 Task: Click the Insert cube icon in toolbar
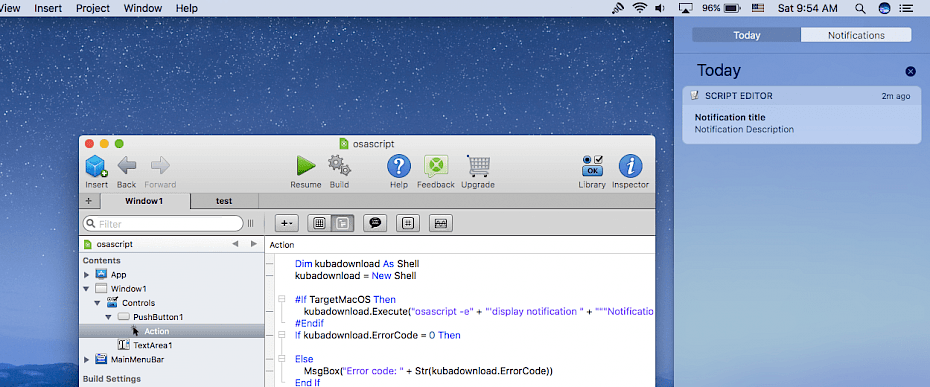click(97, 166)
